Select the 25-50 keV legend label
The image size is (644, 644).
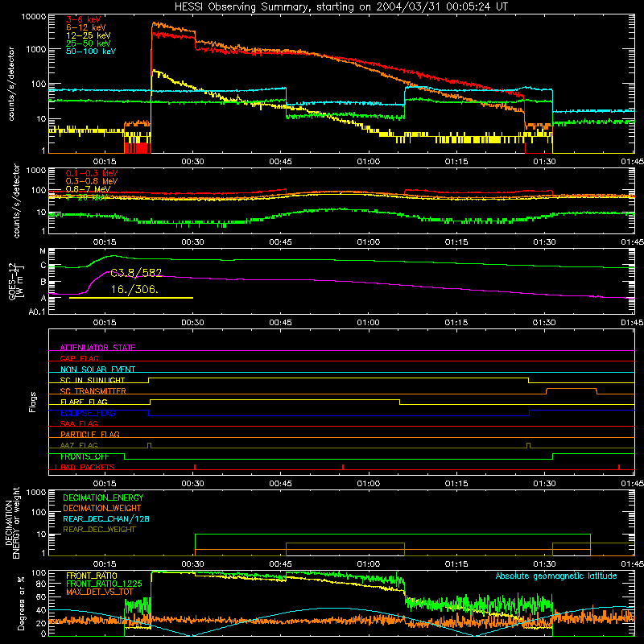coord(89,43)
